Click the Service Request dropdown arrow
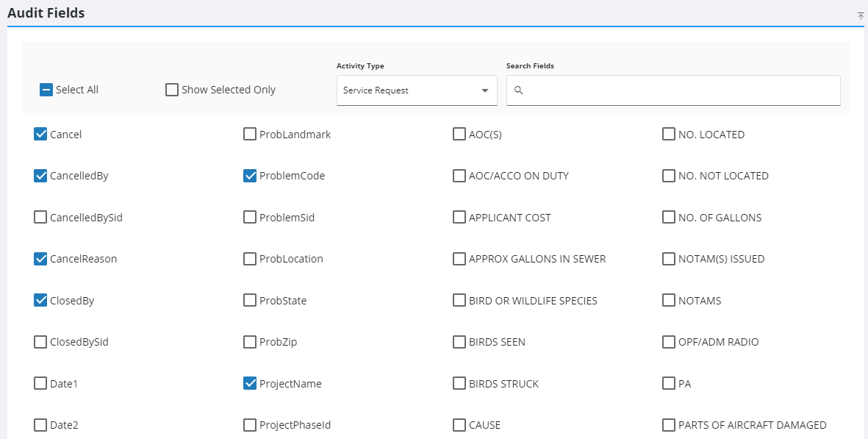868x439 pixels. tap(485, 90)
